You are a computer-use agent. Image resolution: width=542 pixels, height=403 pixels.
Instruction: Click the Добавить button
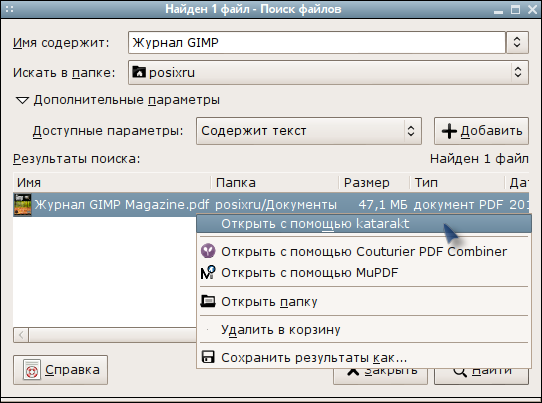pyautogui.click(x=481, y=131)
